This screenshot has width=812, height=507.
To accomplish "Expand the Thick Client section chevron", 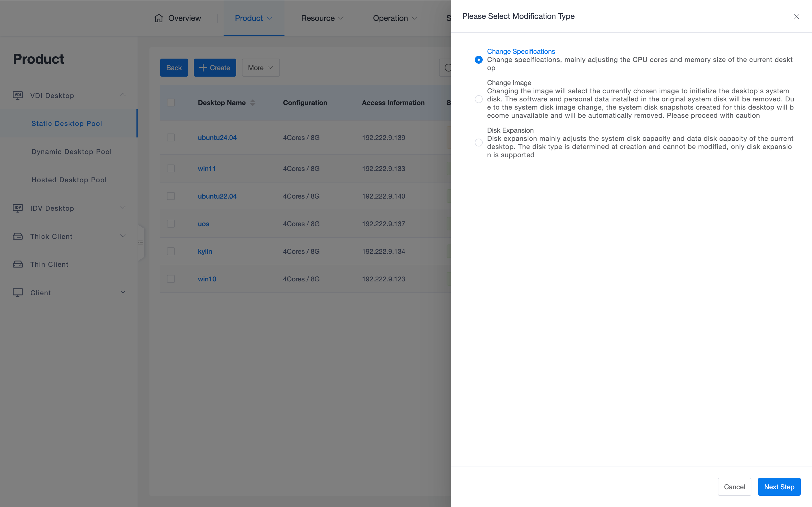I will click(x=123, y=236).
